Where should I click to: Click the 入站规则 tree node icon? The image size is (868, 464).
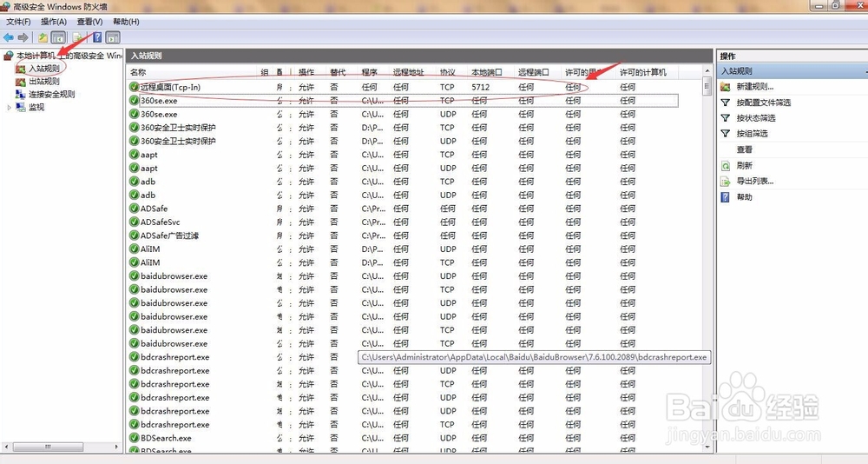tap(21, 68)
